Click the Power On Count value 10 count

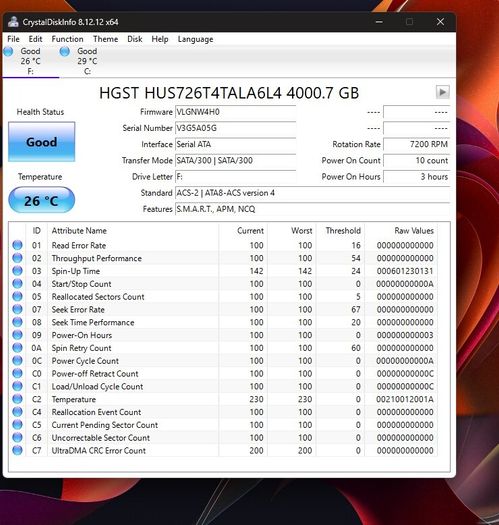[416, 160]
